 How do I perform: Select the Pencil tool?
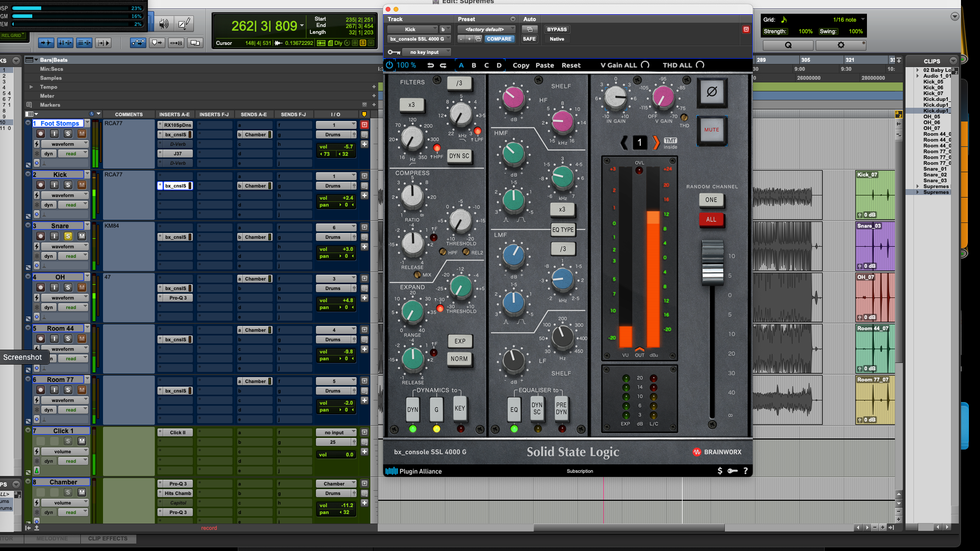184,24
